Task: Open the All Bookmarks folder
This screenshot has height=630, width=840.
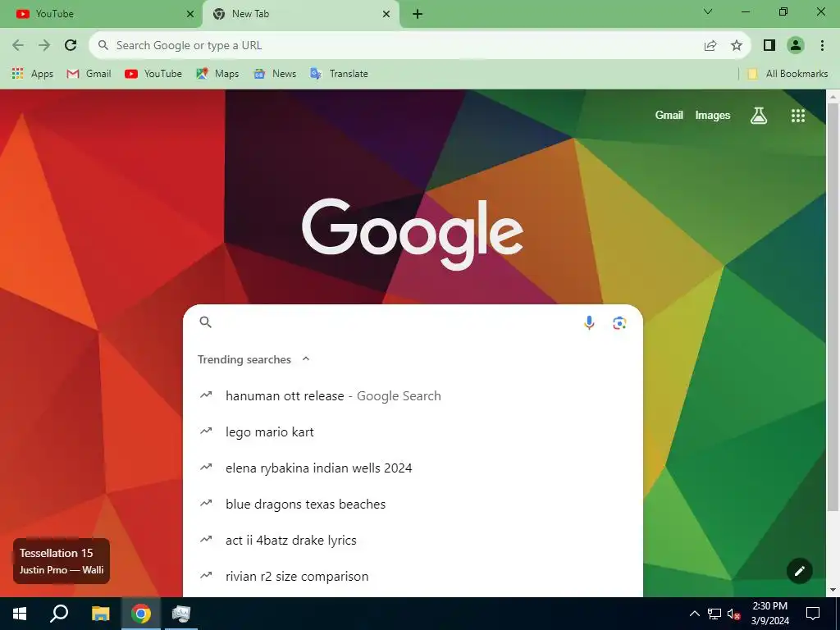Action: click(787, 74)
